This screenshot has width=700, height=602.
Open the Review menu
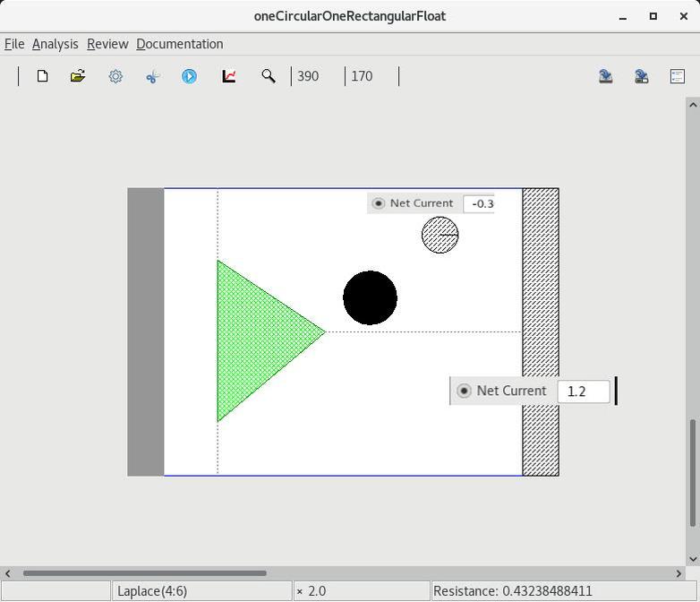(x=107, y=44)
